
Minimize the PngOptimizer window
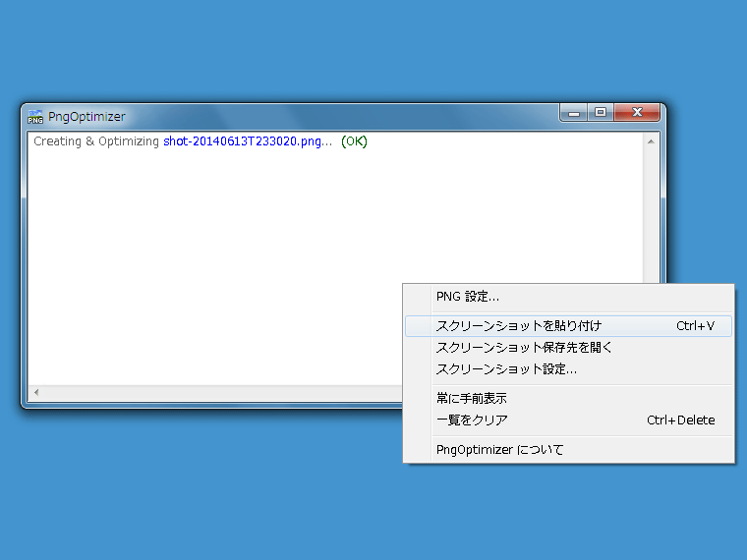(x=574, y=113)
